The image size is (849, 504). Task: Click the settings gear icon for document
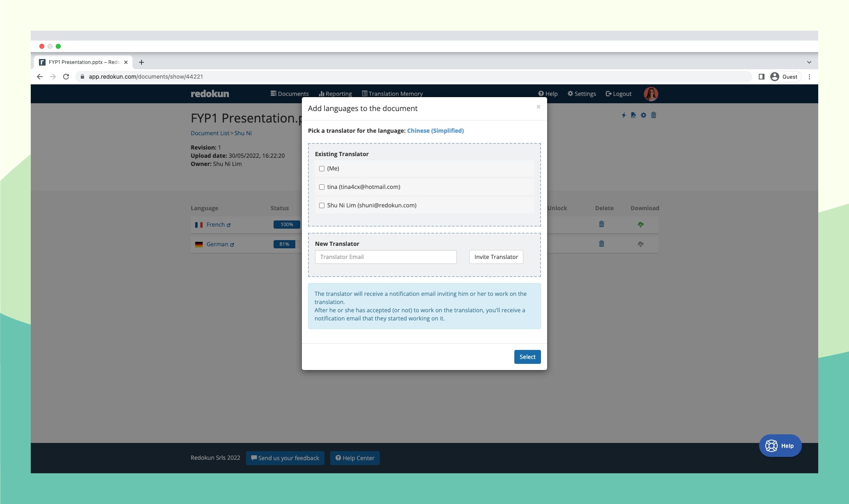644,115
